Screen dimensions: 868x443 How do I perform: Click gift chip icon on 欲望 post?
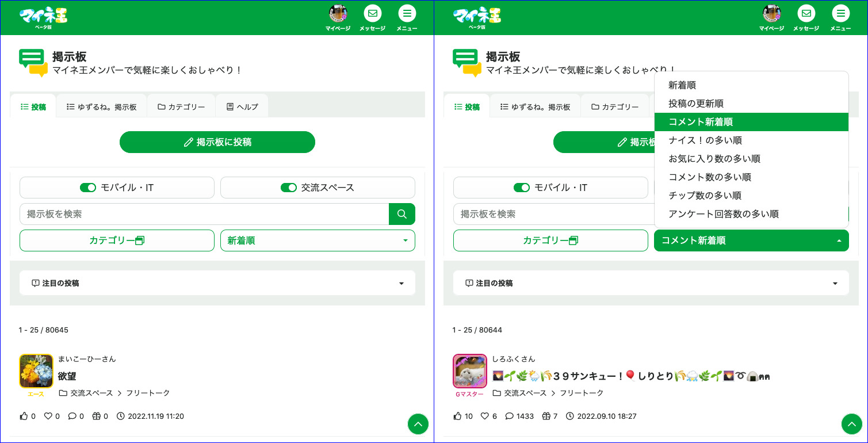pos(96,416)
